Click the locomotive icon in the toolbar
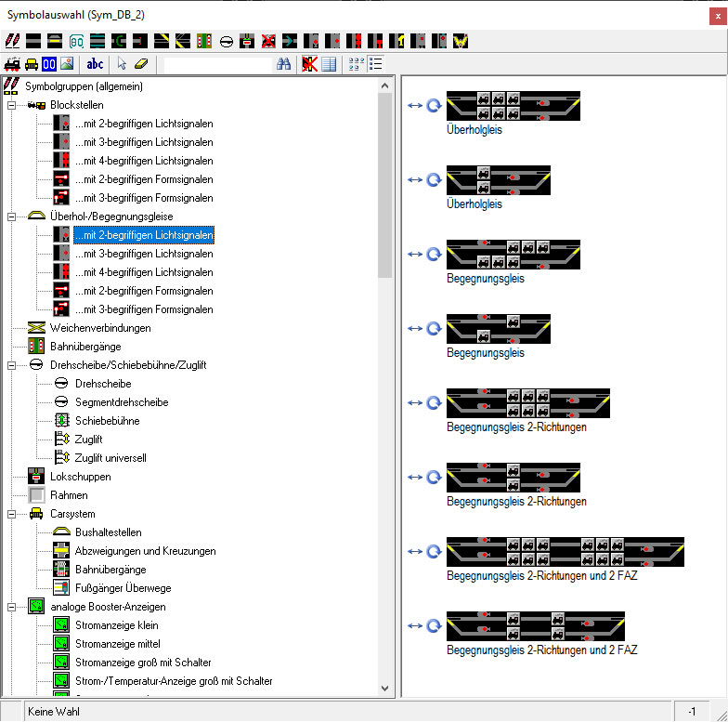 point(13,64)
